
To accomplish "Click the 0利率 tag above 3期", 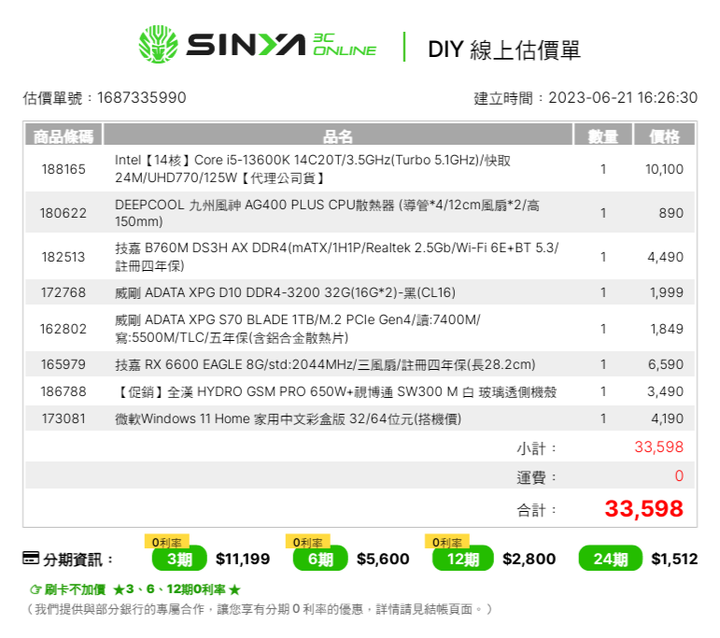I will tap(167, 542).
